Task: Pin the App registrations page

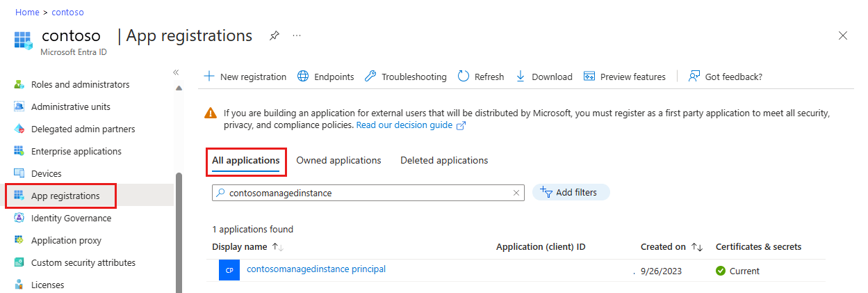Action: point(274,35)
